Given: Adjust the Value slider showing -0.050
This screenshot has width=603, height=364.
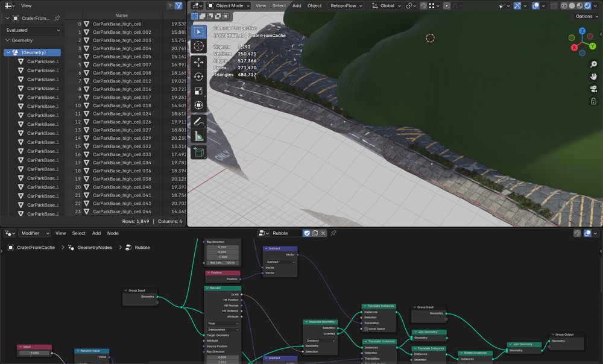Looking at the screenshot, I should 33,352.
